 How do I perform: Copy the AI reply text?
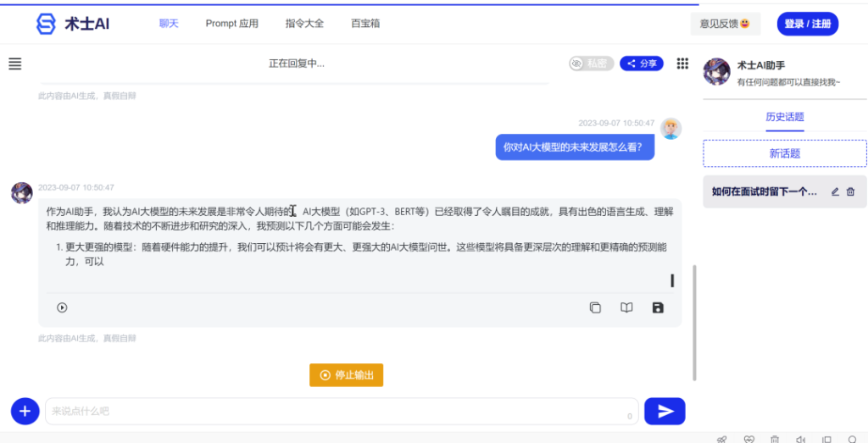(595, 307)
